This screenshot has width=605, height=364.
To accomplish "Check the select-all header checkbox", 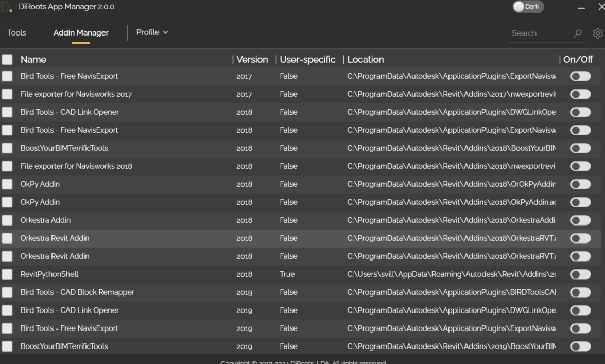I will 7,59.
